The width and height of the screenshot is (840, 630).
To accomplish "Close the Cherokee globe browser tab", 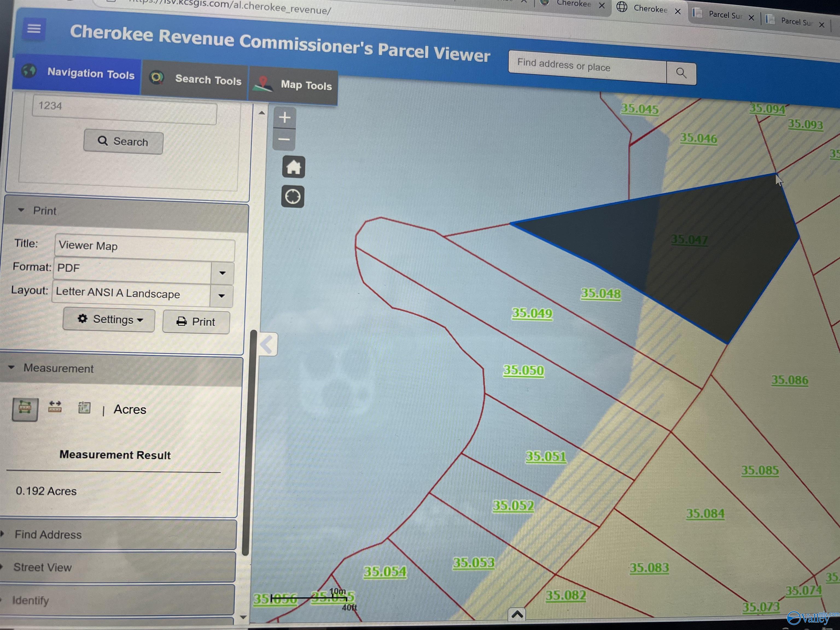I will [678, 11].
